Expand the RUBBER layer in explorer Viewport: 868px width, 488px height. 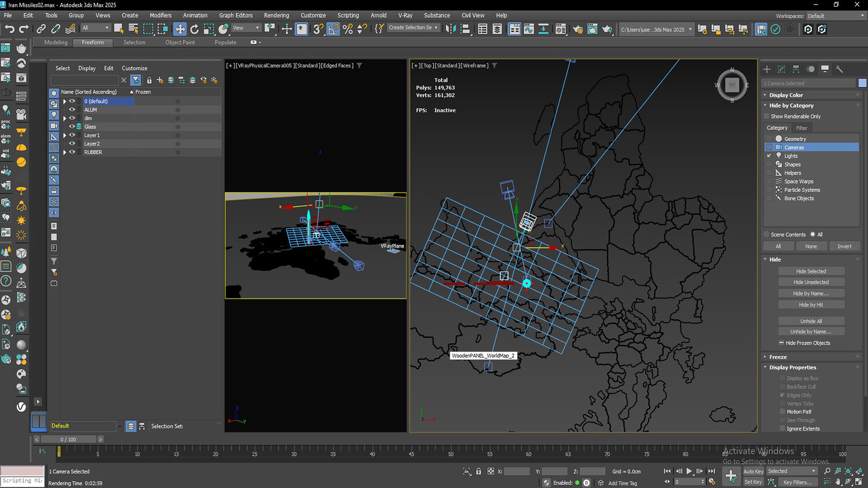tap(65, 152)
